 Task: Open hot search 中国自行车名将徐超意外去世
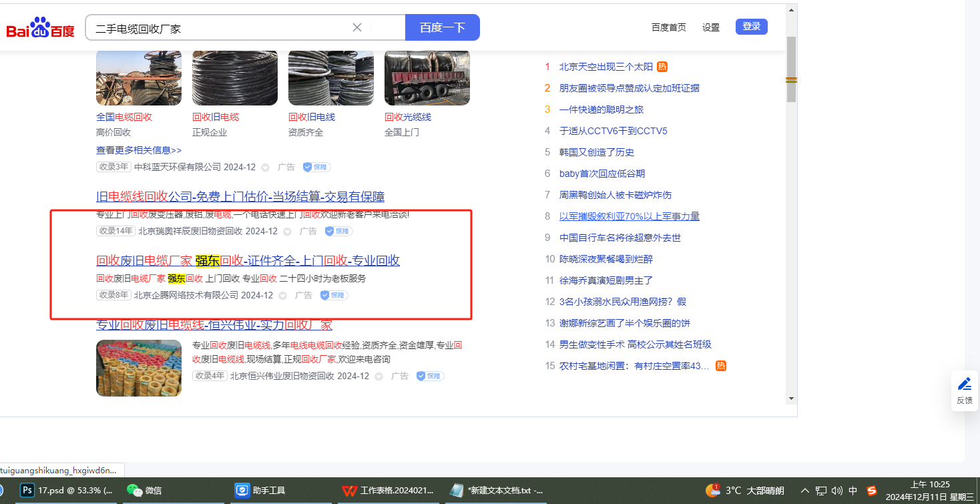[620, 238]
